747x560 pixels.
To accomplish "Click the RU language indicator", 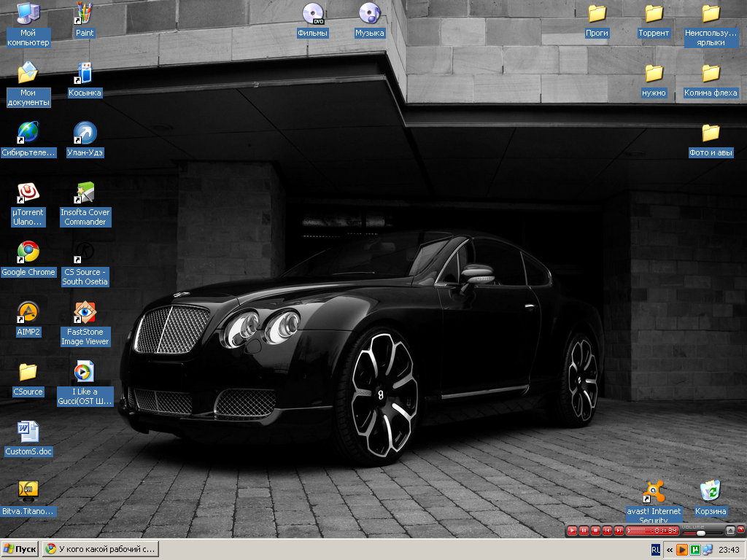I will [x=655, y=549].
